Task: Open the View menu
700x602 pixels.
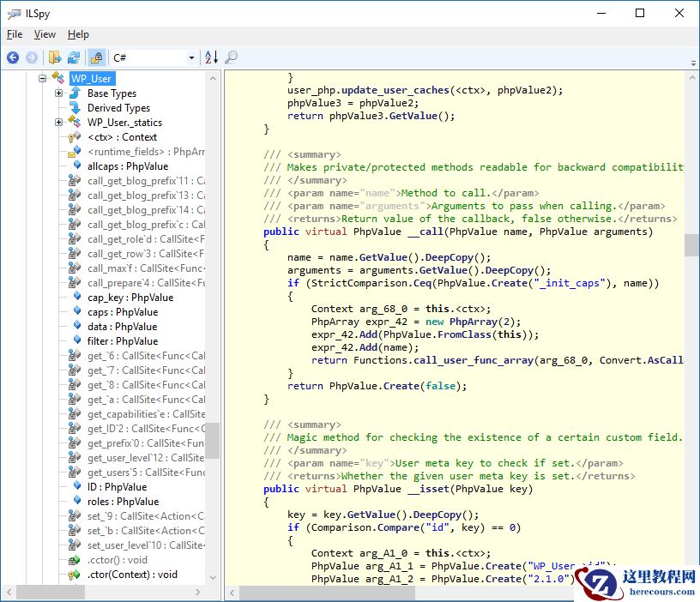Action: pos(45,34)
